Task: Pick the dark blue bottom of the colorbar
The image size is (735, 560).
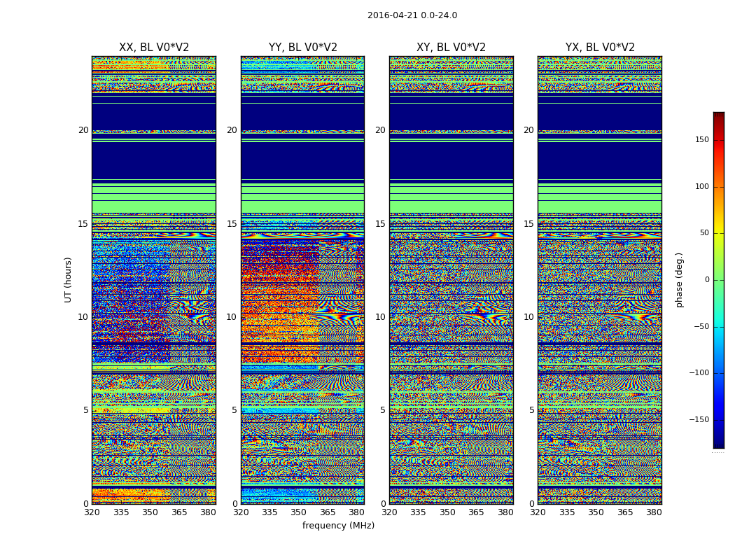Action: pos(718,444)
